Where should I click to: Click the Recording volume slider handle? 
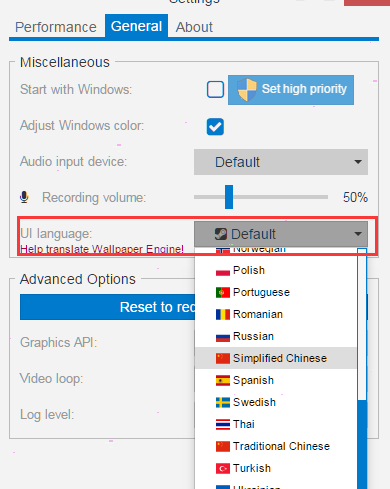point(229,197)
